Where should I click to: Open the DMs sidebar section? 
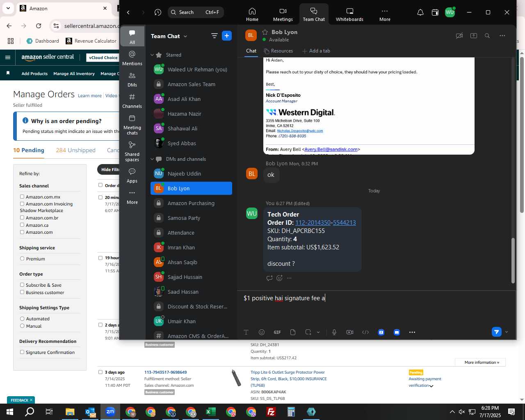tap(132, 80)
